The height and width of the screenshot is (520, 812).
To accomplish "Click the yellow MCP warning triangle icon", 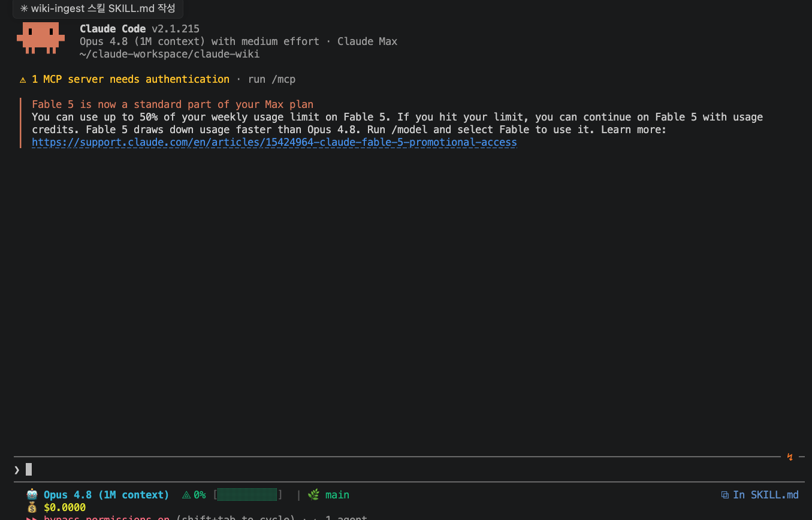I will point(23,80).
